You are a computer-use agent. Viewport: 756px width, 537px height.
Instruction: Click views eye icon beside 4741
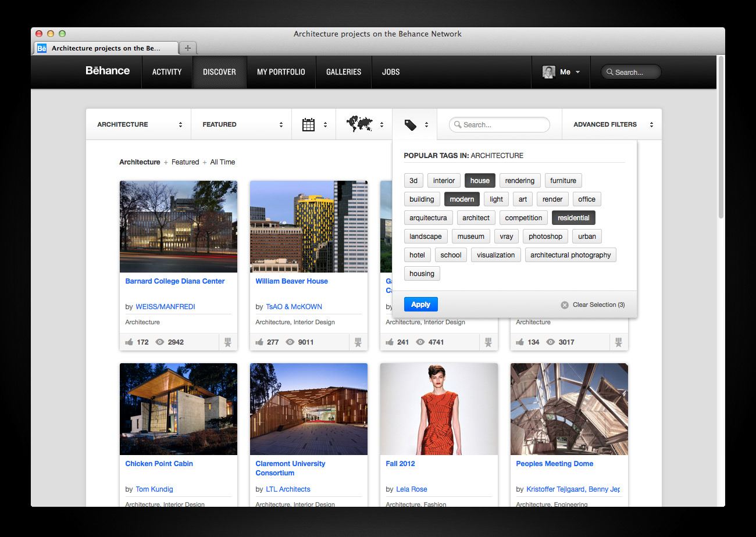(421, 342)
